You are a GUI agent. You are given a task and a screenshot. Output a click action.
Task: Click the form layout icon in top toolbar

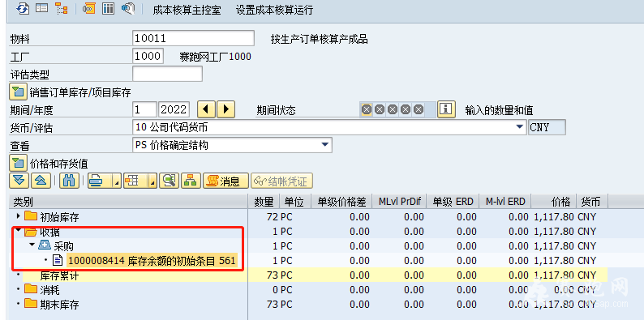point(41,9)
